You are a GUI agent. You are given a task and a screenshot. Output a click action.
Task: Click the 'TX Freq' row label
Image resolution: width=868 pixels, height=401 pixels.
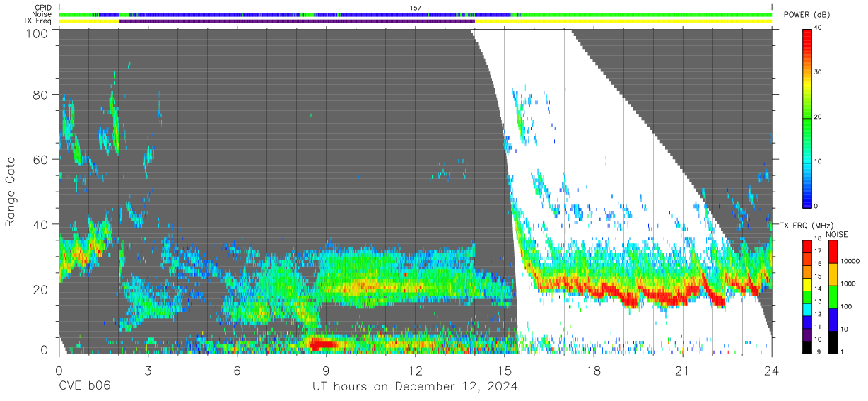pos(38,21)
